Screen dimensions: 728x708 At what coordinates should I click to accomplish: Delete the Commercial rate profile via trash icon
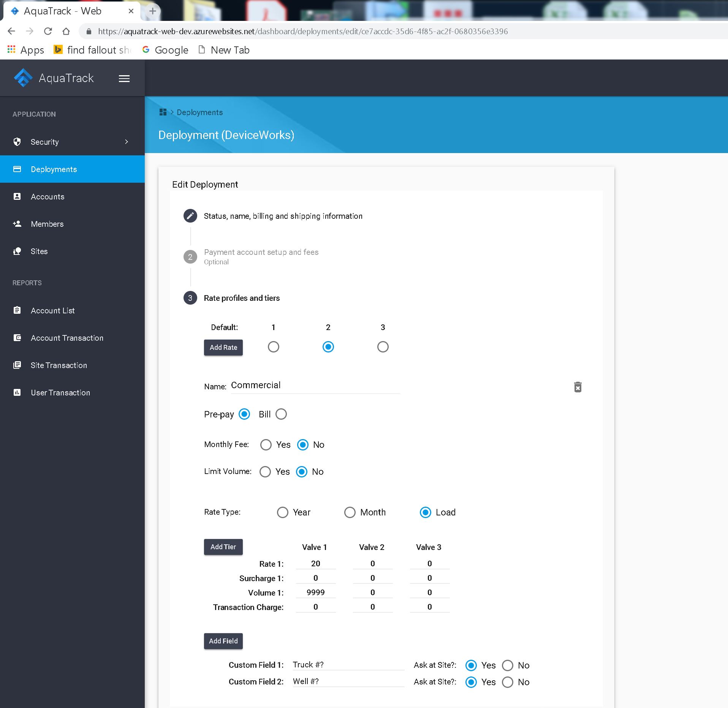tap(578, 387)
